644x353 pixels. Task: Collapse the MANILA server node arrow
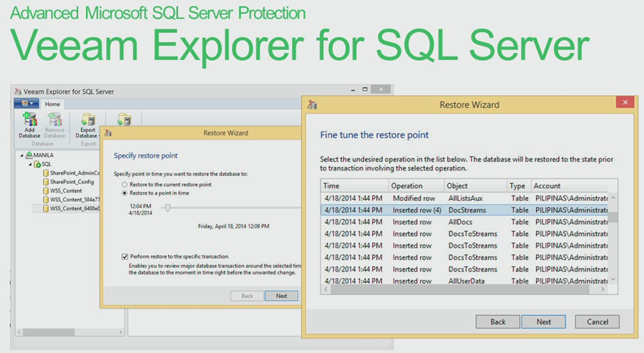[x=21, y=155]
